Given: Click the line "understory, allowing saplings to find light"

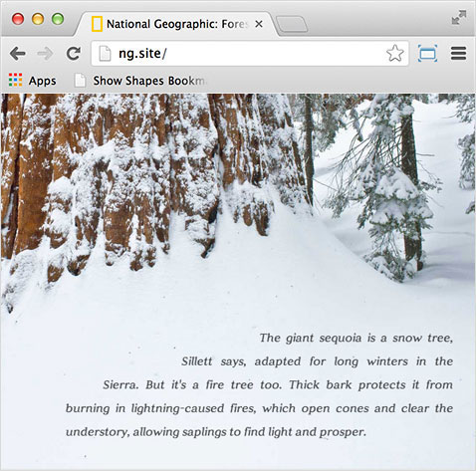Looking at the screenshot, I should point(216,432).
